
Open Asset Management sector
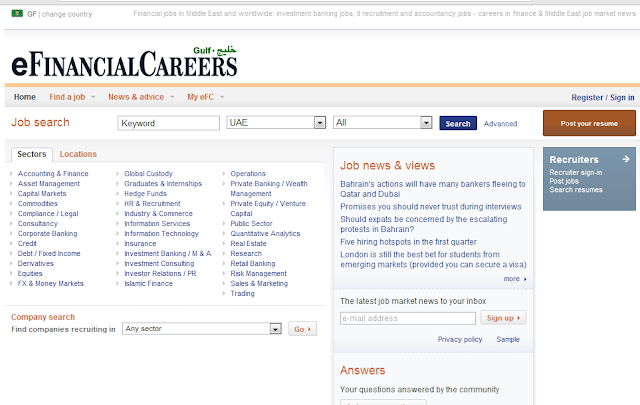tap(49, 184)
